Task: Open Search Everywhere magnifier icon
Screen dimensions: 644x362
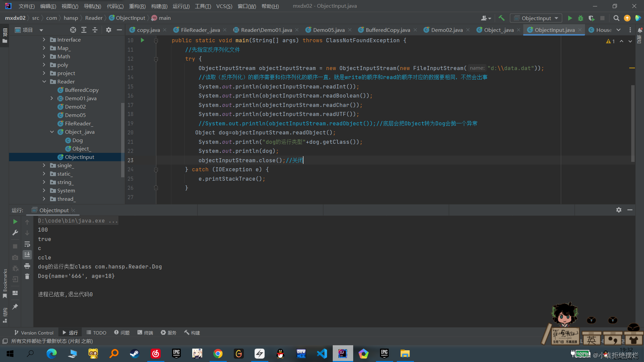Action: tap(616, 18)
